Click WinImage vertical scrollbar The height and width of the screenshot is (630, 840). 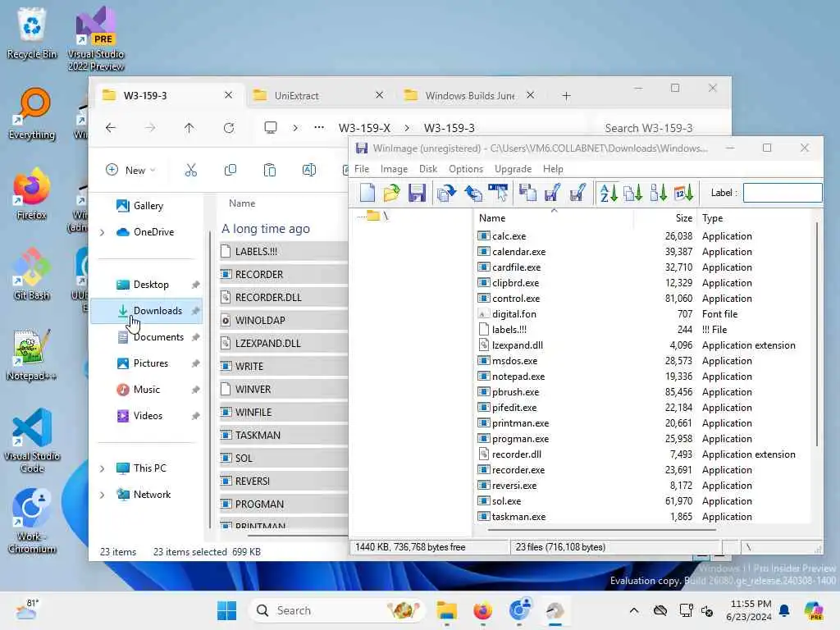coord(817,335)
